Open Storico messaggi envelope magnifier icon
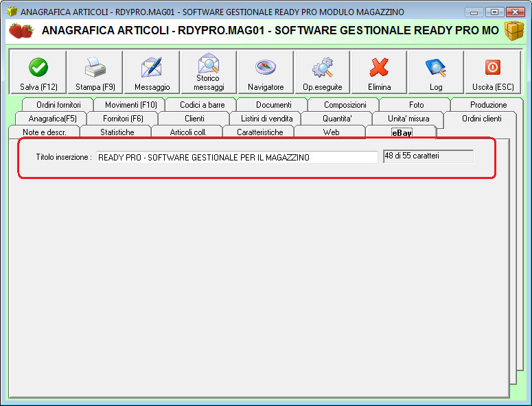532x406 pixels. 209,63
